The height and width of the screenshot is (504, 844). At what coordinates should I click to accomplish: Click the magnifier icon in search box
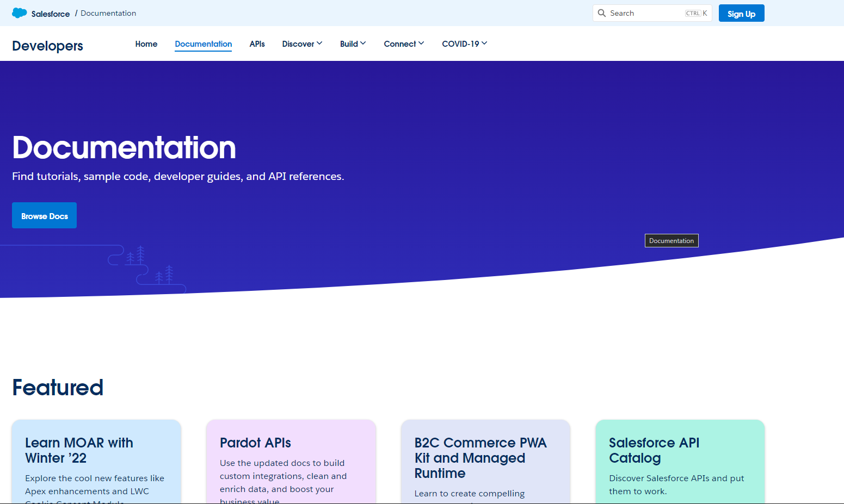[602, 13]
